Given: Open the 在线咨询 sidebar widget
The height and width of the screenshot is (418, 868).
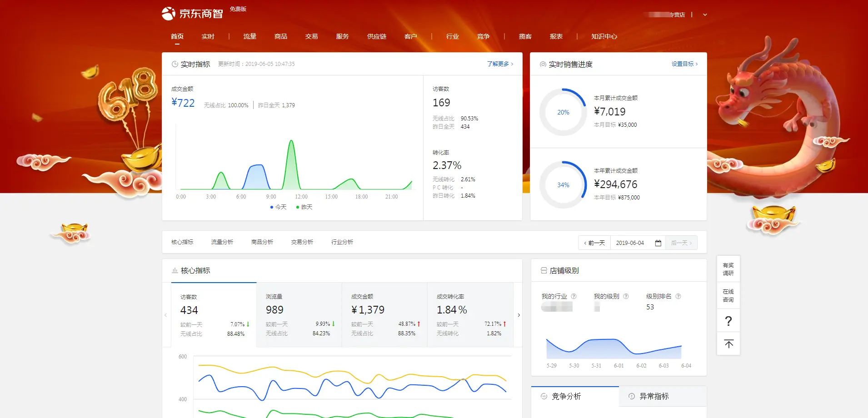Looking at the screenshot, I should click(x=728, y=295).
